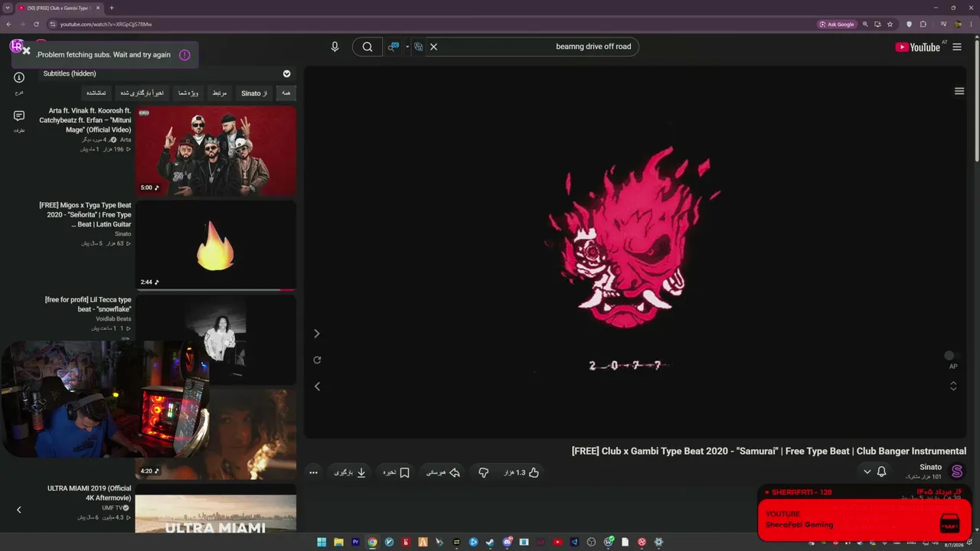Open the description info icon in the sidebar
This screenshot has height=551, width=980.
pyautogui.click(x=19, y=77)
